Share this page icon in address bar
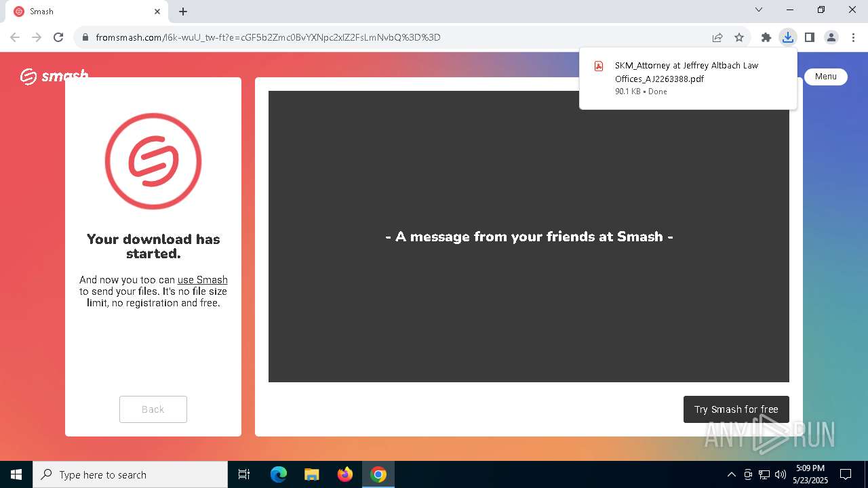The width and height of the screenshot is (868, 488). [717, 37]
